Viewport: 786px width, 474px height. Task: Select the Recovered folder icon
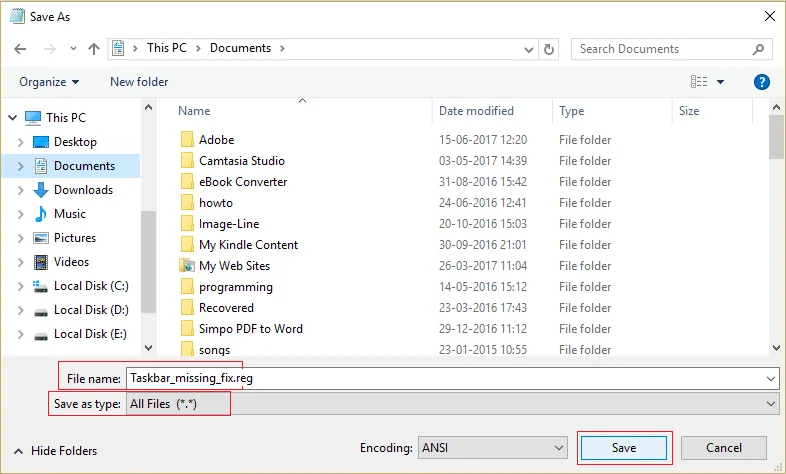[x=187, y=308]
